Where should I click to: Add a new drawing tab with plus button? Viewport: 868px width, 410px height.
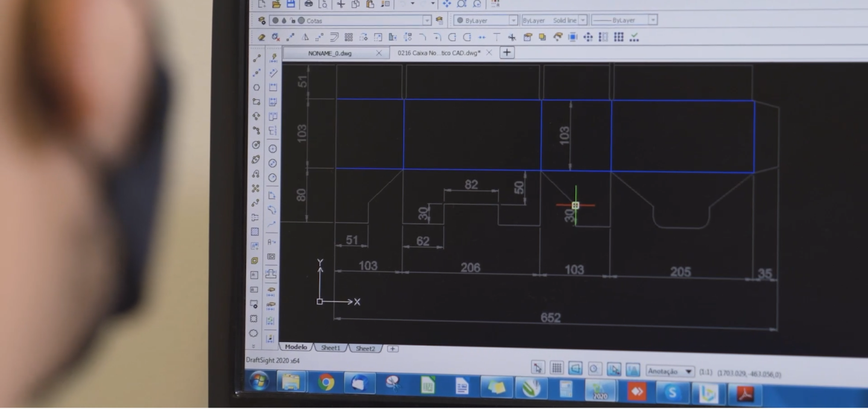(x=507, y=52)
